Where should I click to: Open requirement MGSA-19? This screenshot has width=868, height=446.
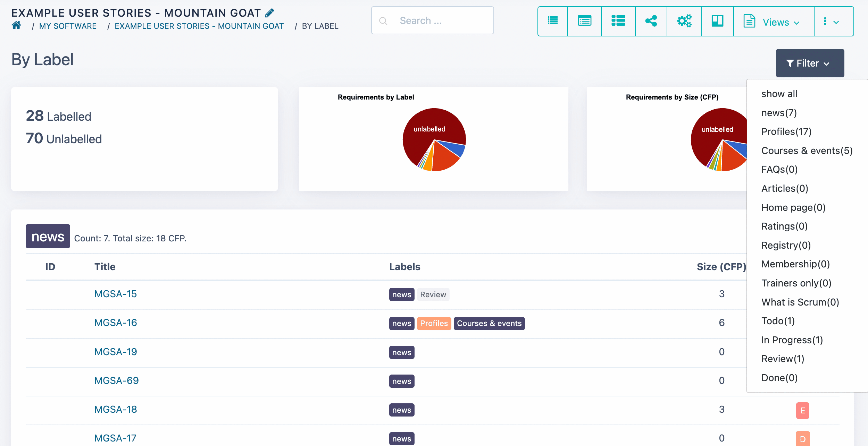[x=116, y=352]
